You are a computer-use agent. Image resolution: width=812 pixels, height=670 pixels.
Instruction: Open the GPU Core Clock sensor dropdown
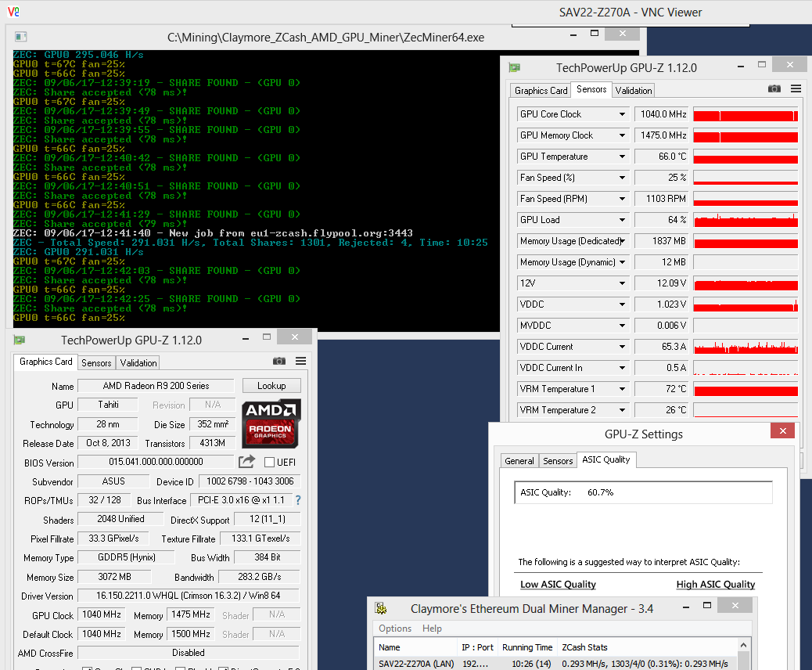622,114
